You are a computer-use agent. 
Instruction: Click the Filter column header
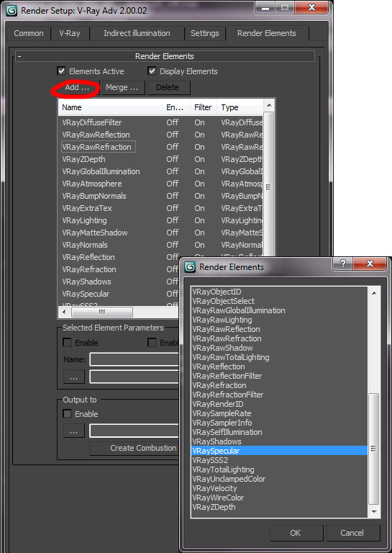pyautogui.click(x=204, y=107)
